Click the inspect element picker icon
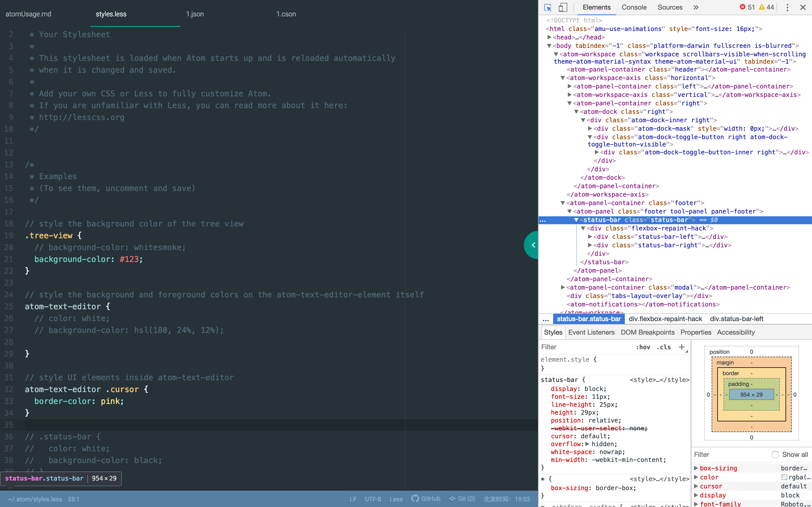Screen dimensions: 812x507 point(548,7)
